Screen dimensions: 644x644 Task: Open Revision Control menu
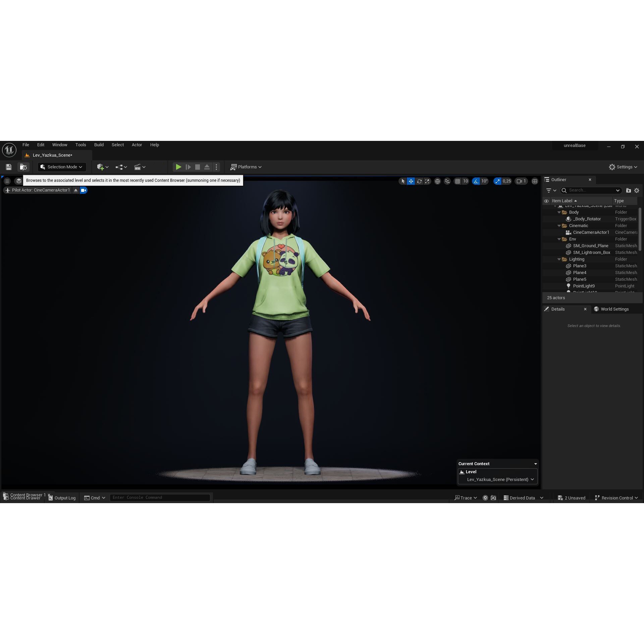click(x=616, y=498)
